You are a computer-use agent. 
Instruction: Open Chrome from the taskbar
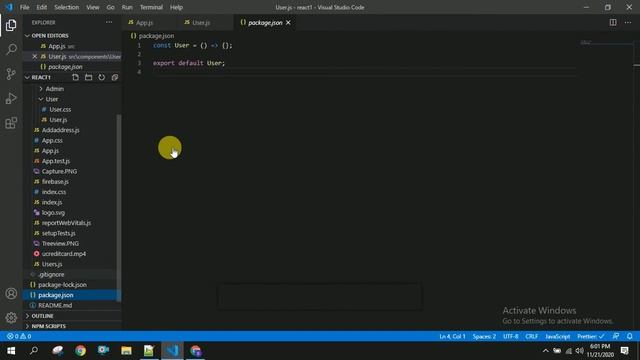pyautogui.click(x=80, y=351)
